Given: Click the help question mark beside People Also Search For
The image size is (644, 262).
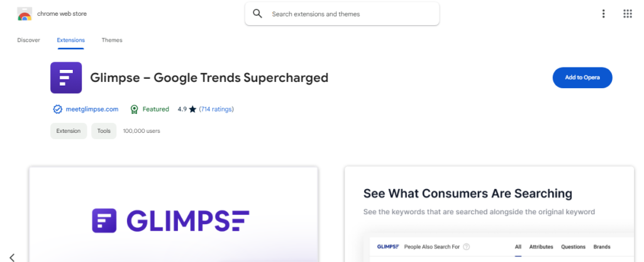Looking at the screenshot, I should coord(466,247).
